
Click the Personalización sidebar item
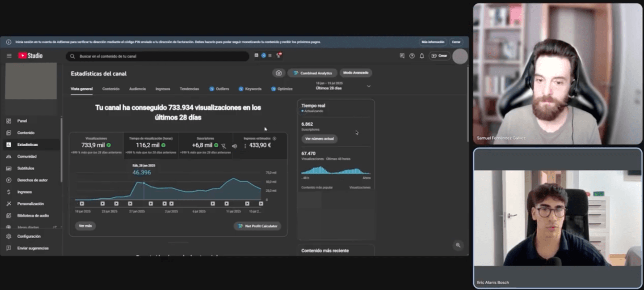pyautogui.click(x=30, y=204)
